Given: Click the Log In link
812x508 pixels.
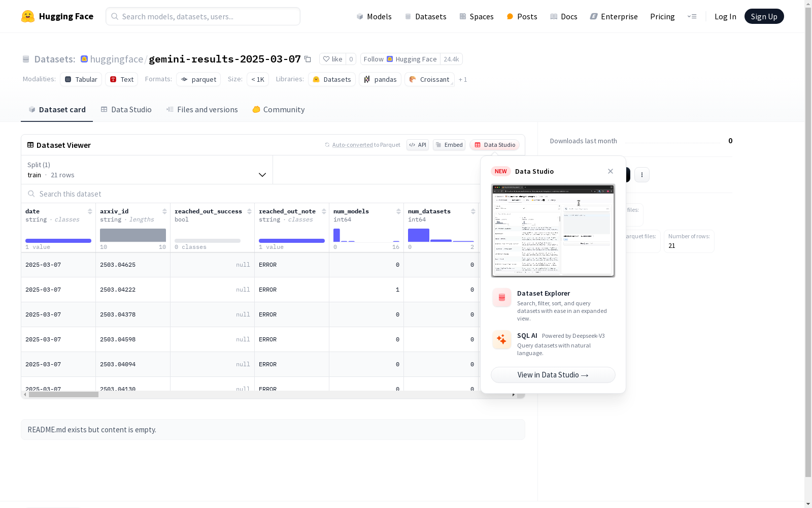Looking at the screenshot, I should 725,16.
